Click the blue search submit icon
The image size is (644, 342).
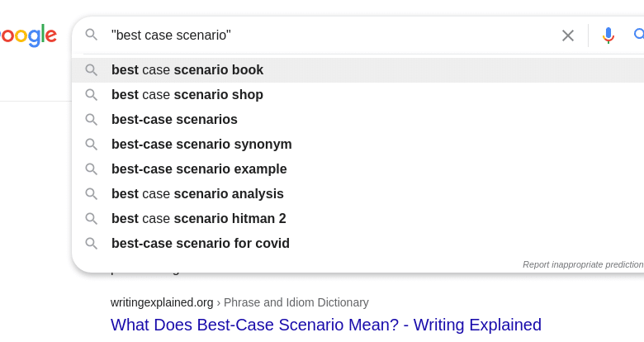[638, 35]
